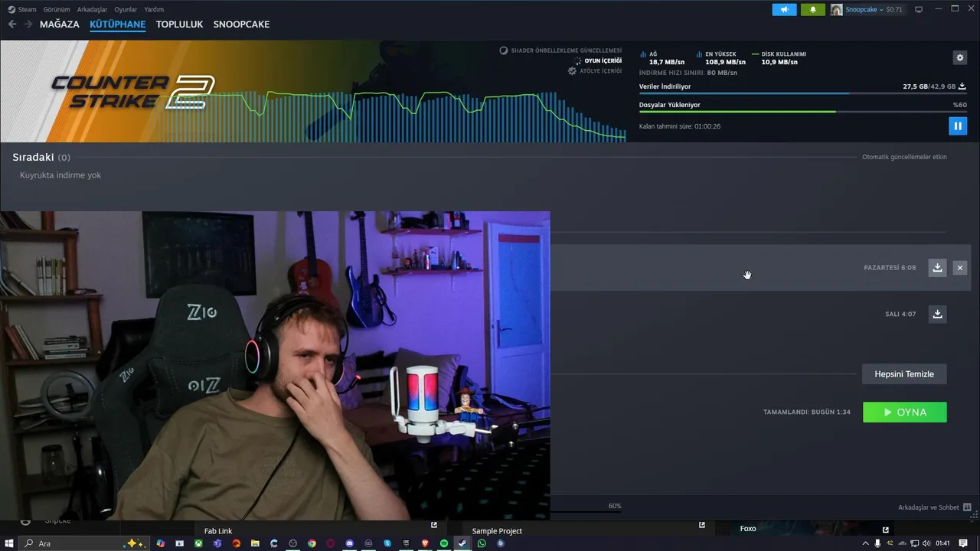Click 'Kalan tahmini süre: 01:00:26' text
Screen dimensions: 980x551
(x=680, y=126)
